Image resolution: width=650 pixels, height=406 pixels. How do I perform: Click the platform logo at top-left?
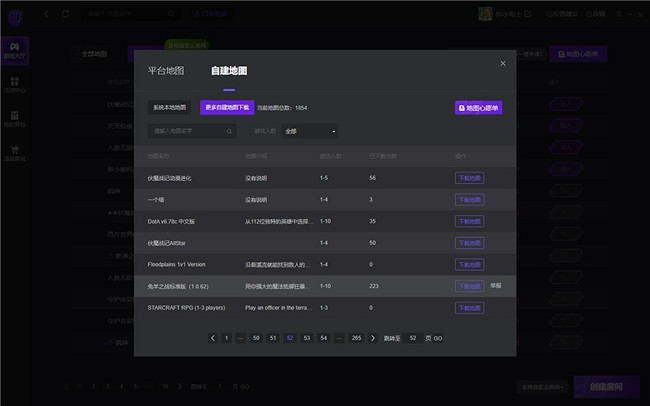(14, 14)
